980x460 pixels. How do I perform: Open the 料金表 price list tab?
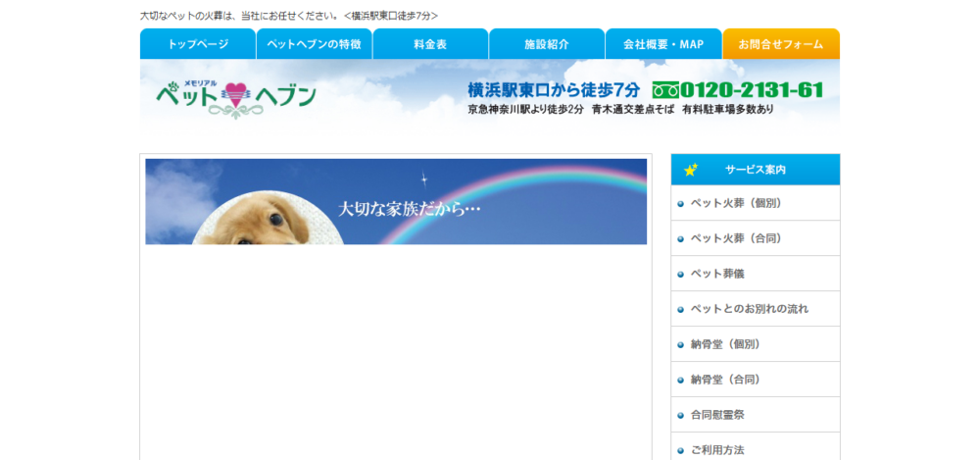click(x=430, y=44)
